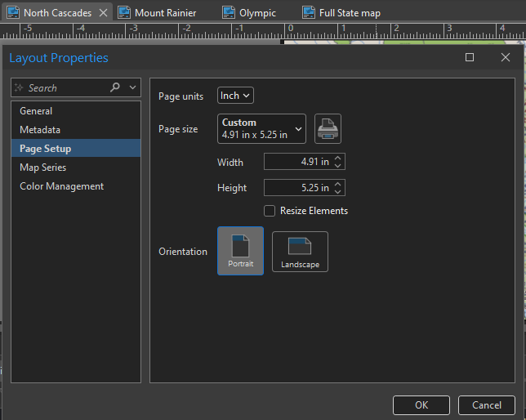Click the search magnifier icon
The image size is (526, 420).
(x=114, y=87)
